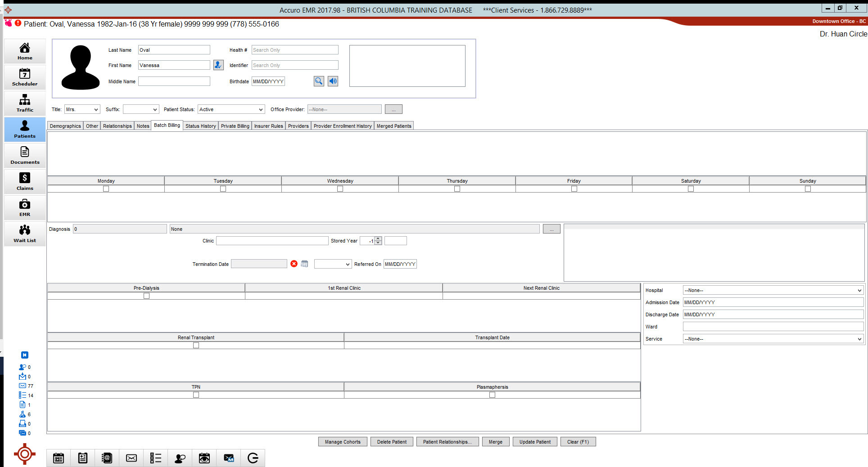This screenshot has height=467, width=868.
Task: Open the EMR sidebar icon
Action: tap(25, 207)
